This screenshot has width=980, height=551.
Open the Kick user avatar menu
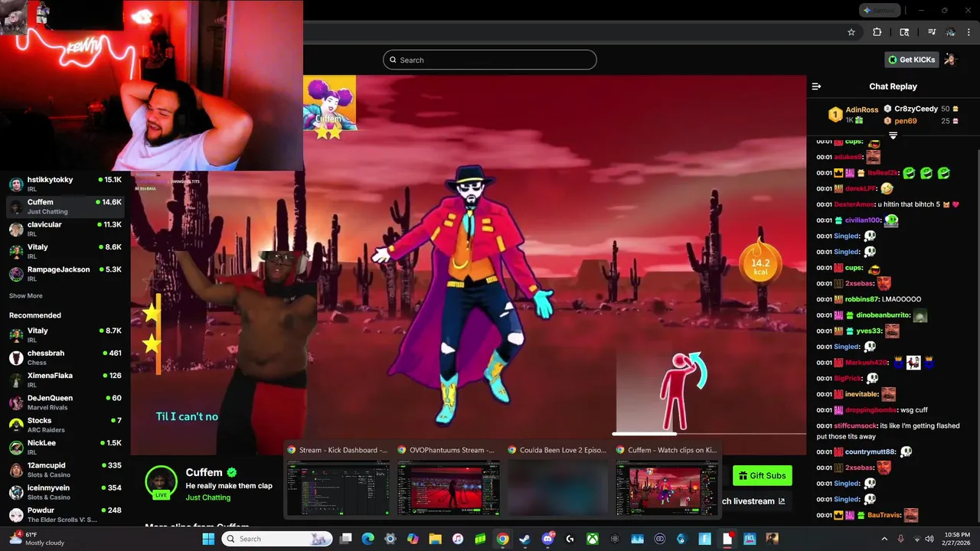click(950, 60)
